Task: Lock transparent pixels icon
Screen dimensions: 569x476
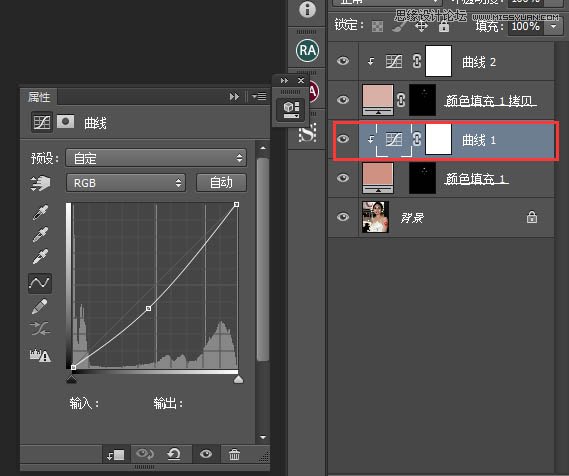Action: pos(377,26)
